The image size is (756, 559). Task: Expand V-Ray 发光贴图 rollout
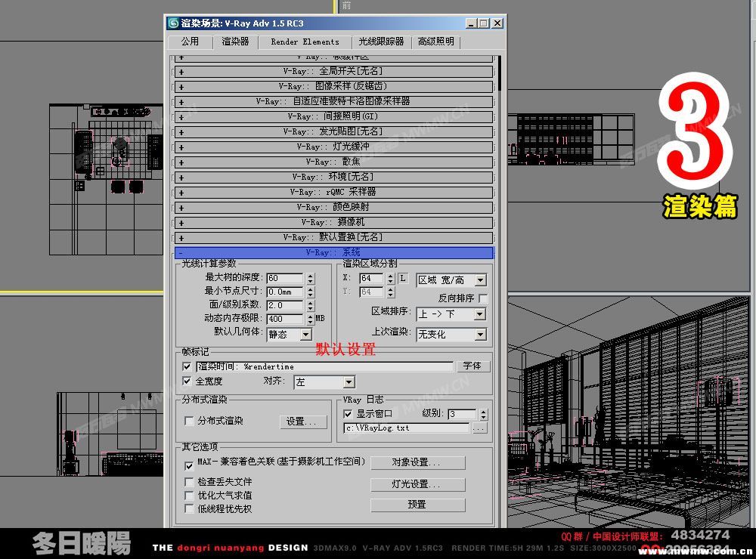tap(333, 132)
